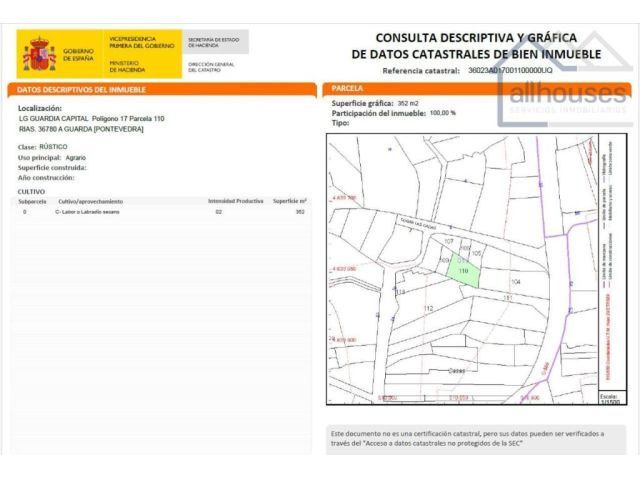This screenshot has height=480, width=640.
Task: Select the cadastral reference number 36023A017001100000UQ
Action: [510, 70]
